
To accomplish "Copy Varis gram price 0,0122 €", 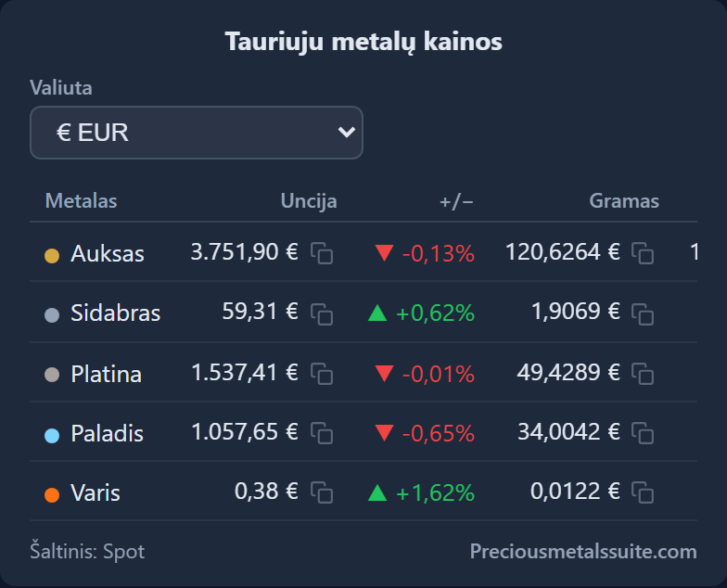I will (643, 492).
